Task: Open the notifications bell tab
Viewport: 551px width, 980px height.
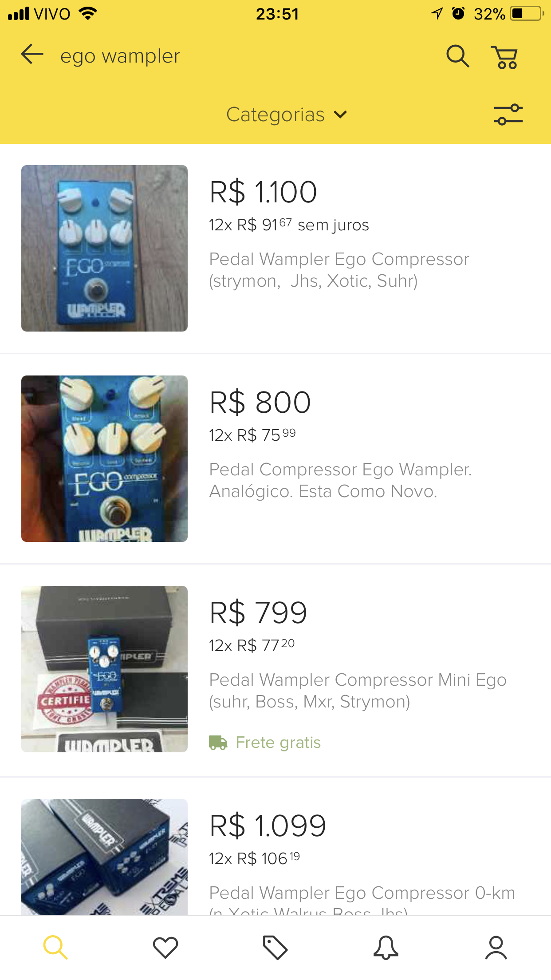Action: (x=386, y=947)
